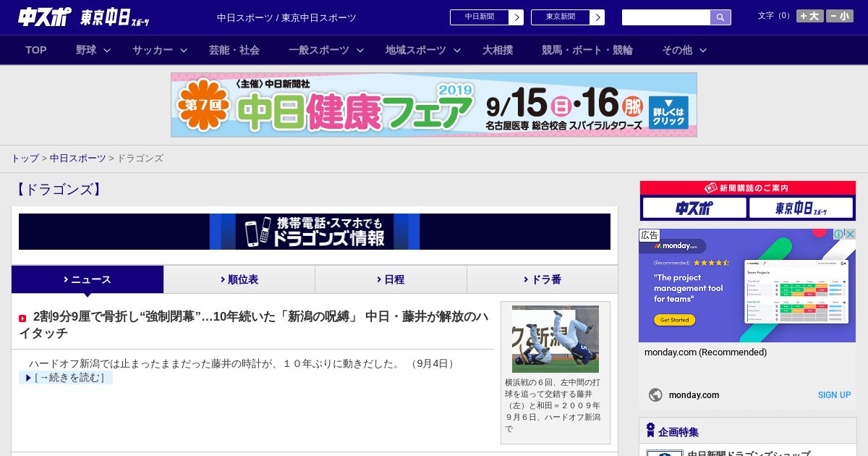This screenshot has width=868, height=456.
Task: Expand the 地域スポーツ dropdown chevron
Action: point(457,51)
